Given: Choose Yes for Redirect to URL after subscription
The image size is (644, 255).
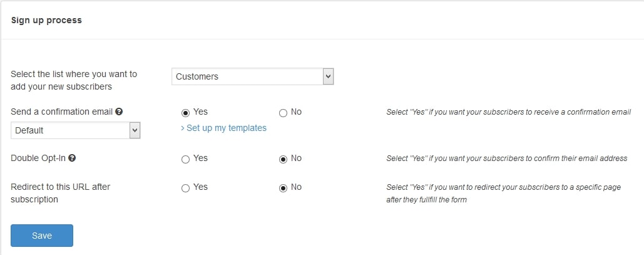Looking at the screenshot, I should click(185, 188).
